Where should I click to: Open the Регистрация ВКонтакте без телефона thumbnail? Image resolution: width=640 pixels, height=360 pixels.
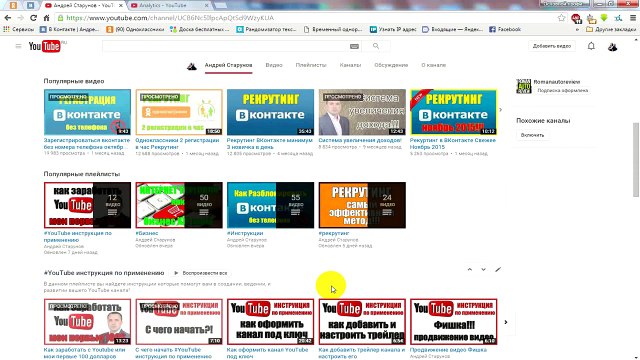click(x=87, y=112)
